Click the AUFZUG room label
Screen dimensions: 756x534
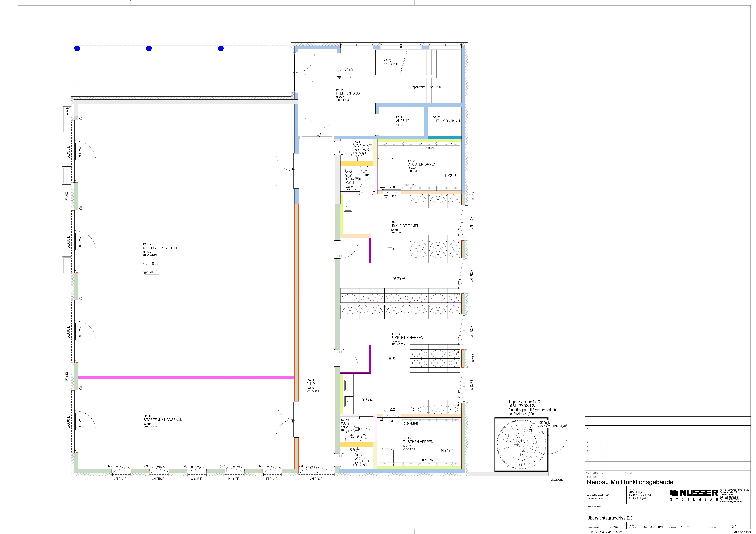[x=403, y=121]
